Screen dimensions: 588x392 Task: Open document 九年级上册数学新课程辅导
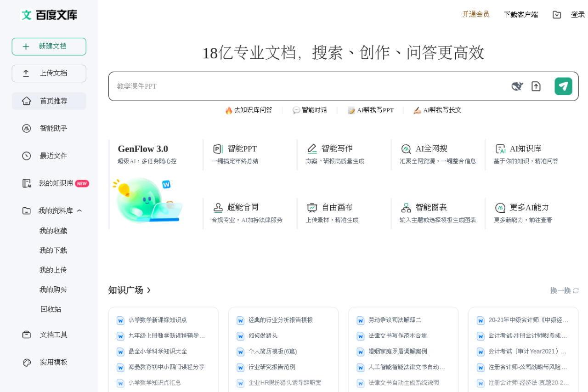point(167,336)
